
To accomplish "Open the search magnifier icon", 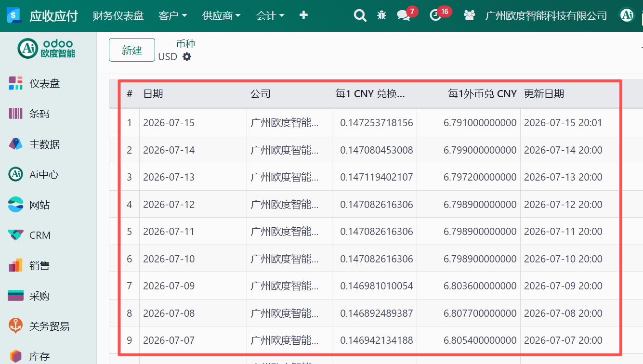I will pyautogui.click(x=360, y=15).
